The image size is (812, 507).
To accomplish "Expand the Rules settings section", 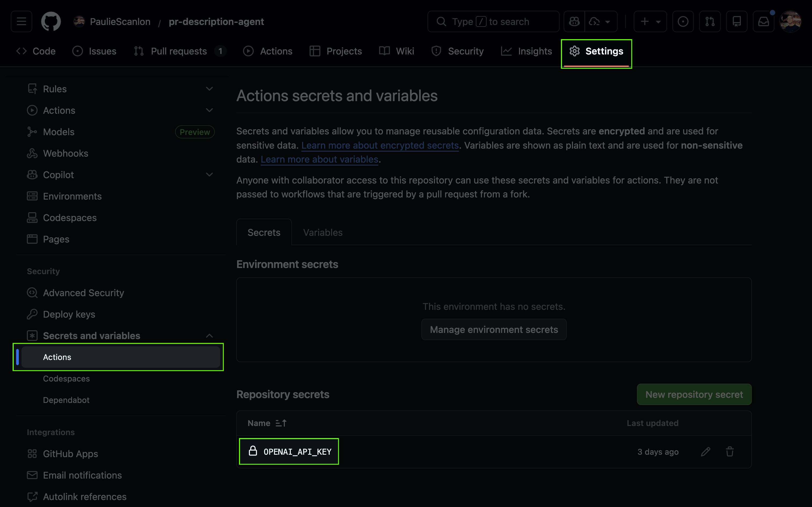I will coord(209,89).
